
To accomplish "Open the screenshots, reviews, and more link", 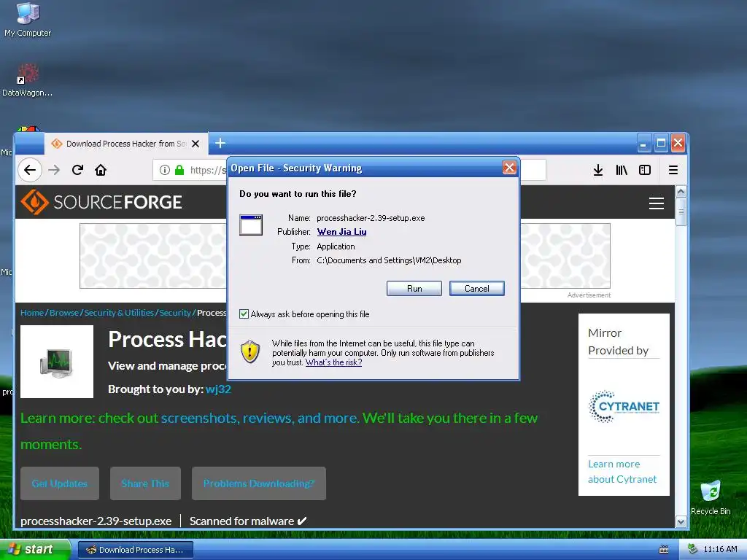I will [x=259, y=418].
